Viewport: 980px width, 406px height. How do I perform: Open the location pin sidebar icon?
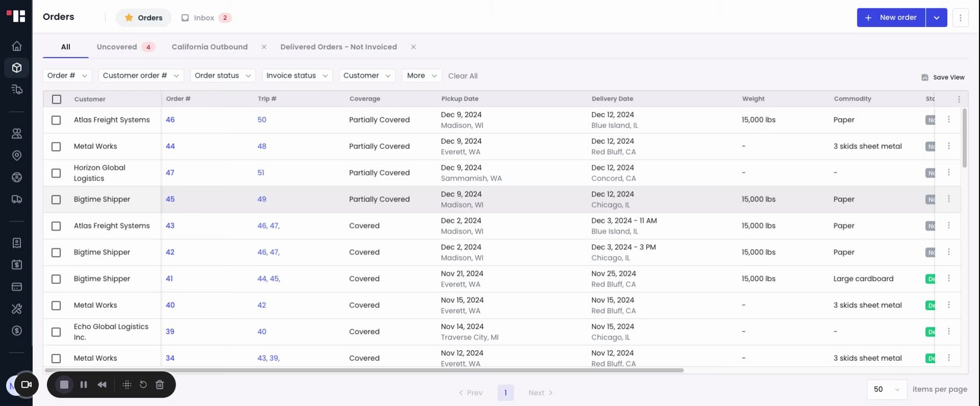(x=17, y=156)
